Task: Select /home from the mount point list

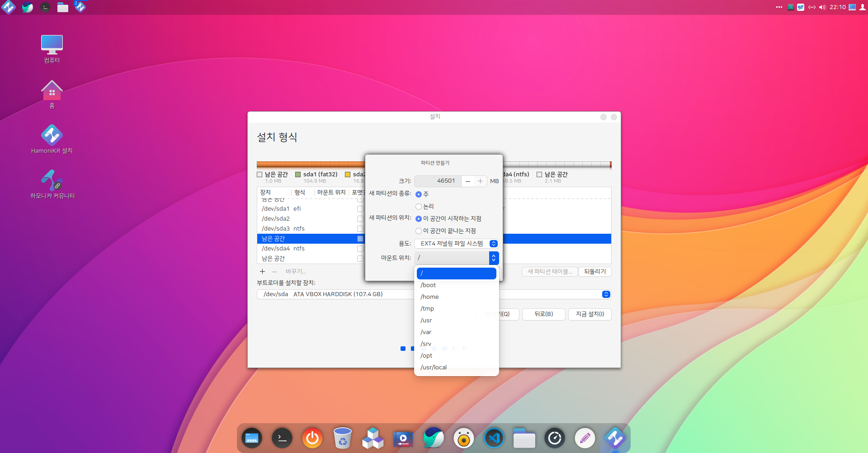Action: coord(429,297)
